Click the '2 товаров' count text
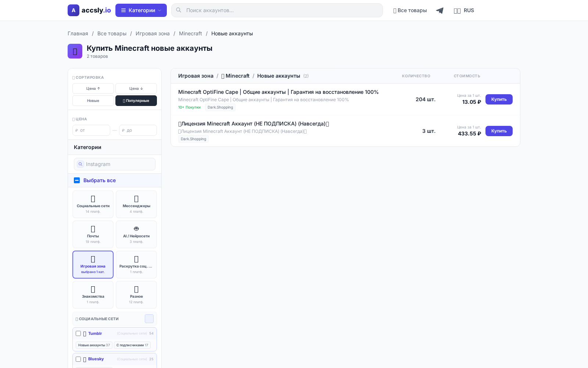Image resolution: width=588 pixels, height=368 pixels. click(x=97, y=56)
